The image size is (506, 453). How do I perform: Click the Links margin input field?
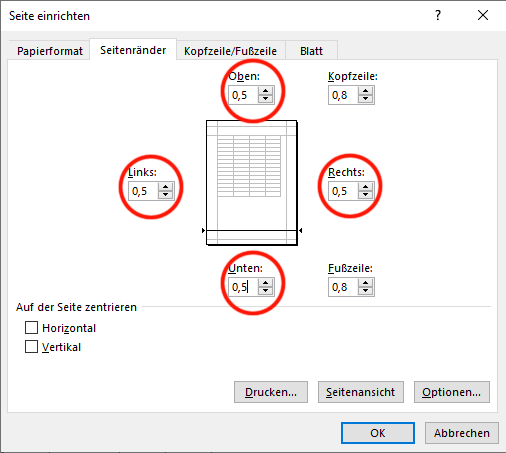coord(143,191)
